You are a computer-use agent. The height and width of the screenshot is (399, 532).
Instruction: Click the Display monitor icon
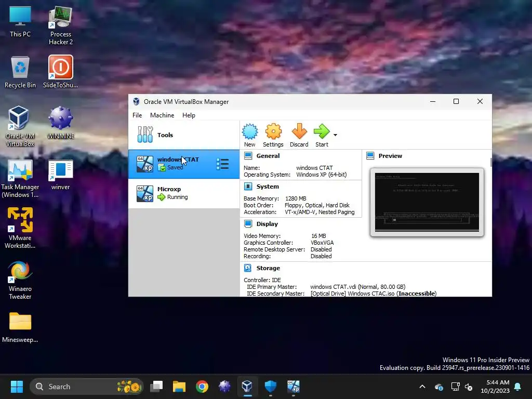(x=248, y=223)
